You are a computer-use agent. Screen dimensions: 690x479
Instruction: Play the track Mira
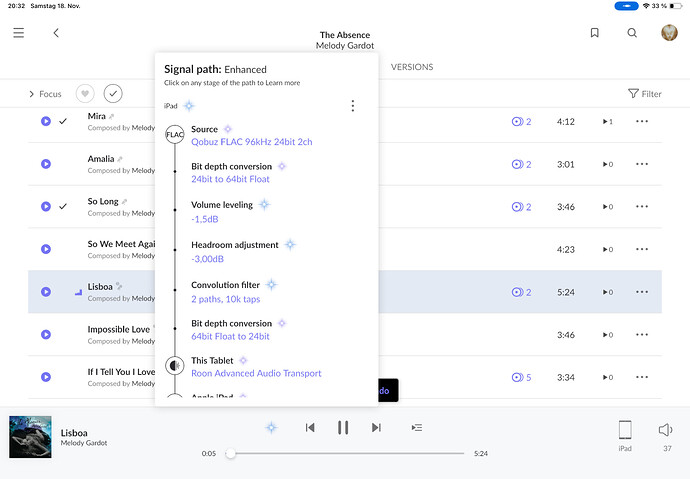click(46, 121)
